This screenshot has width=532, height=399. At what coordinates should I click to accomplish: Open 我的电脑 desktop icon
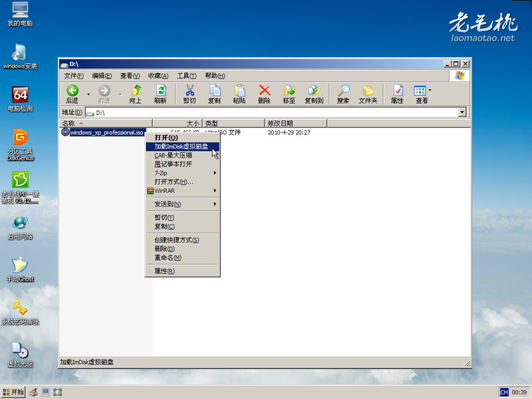click(x=20, y=14)
